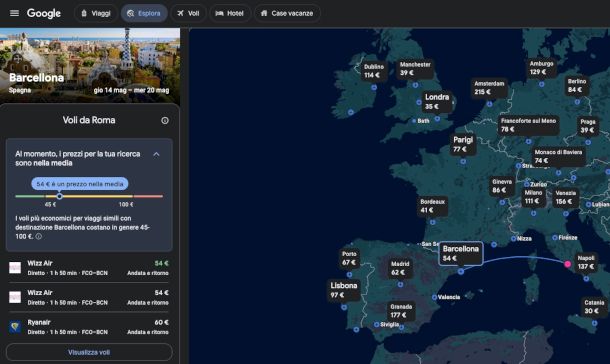Select the Milano 111 € map label

coord(533,197)
